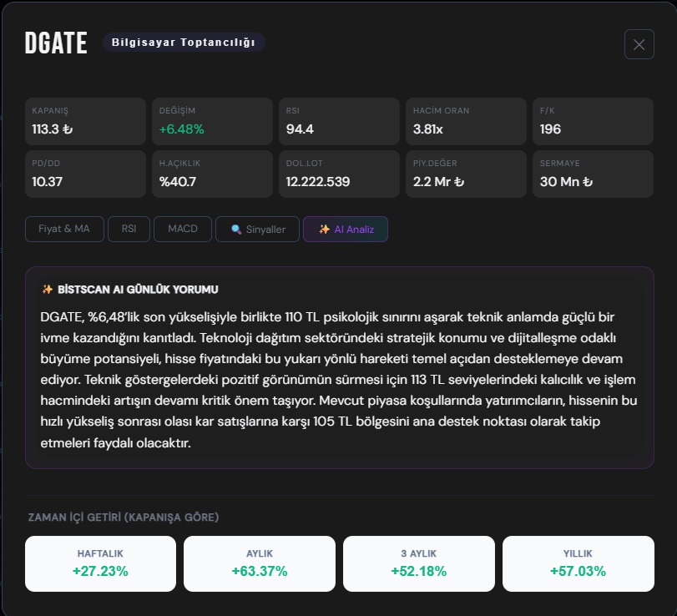Switch to the RSI chart tab

pos(129,229)
